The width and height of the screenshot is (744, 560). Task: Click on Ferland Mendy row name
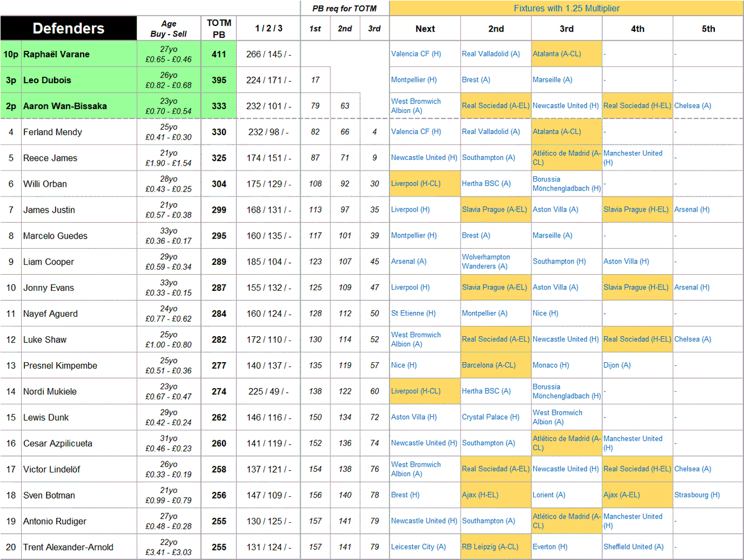[x=53, y=132]
